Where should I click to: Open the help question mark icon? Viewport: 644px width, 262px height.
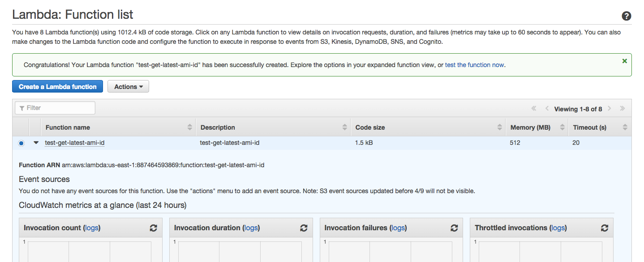pos(626,16)
